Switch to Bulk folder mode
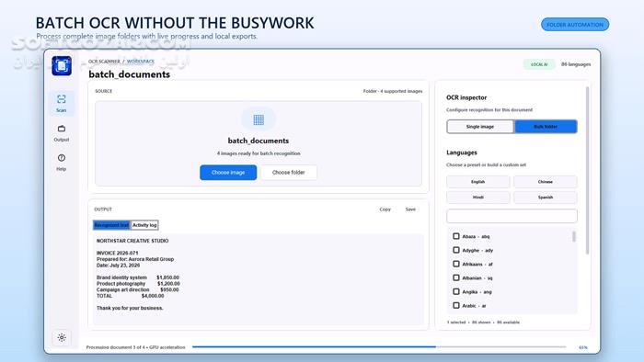644x362 pixels. [x=546, y=127]
